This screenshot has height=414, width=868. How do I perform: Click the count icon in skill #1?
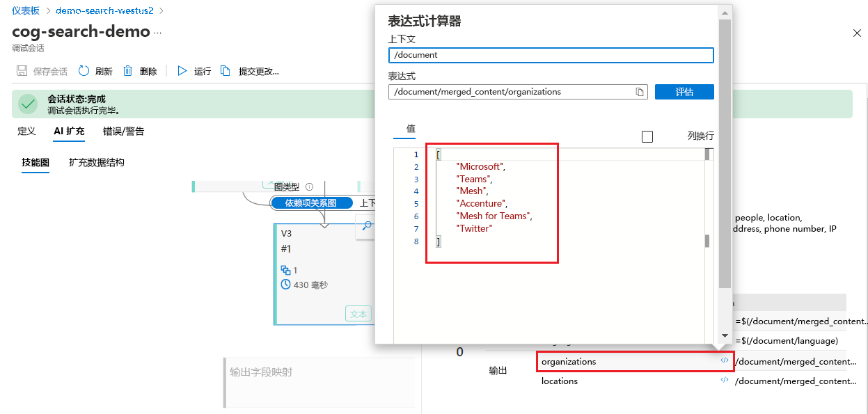pos(285,270)
